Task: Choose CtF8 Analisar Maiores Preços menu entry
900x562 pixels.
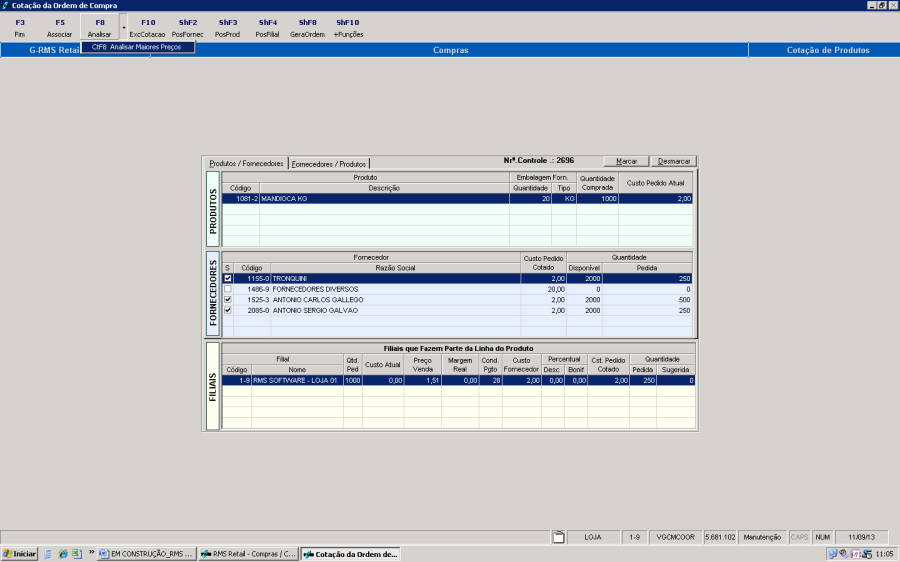Action: 137,47
